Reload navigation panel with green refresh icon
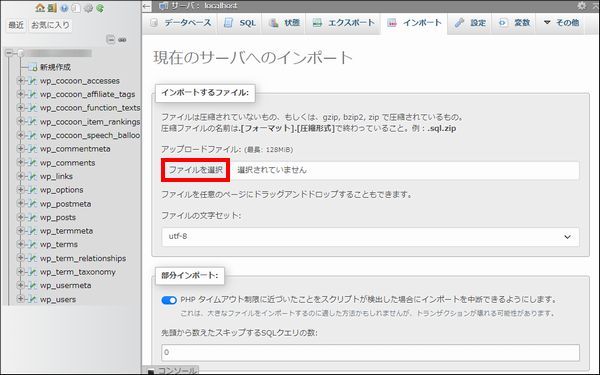 pos(100,8)
